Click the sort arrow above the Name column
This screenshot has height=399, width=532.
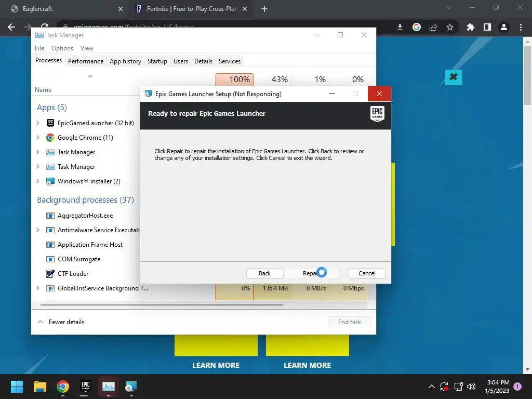click(x=90, y=76)
